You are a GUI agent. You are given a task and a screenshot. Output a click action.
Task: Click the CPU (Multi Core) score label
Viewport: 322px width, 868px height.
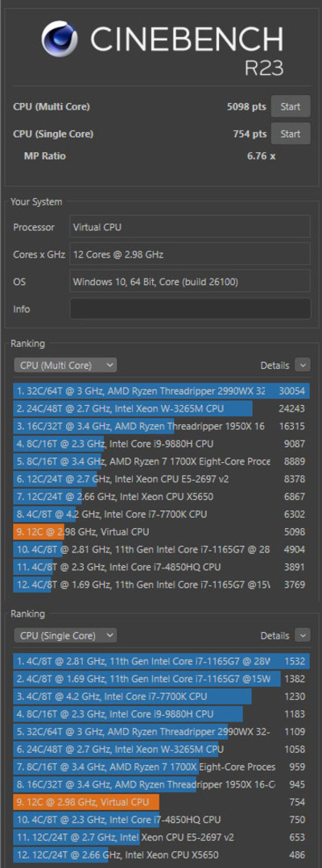(x=52, y=106)
